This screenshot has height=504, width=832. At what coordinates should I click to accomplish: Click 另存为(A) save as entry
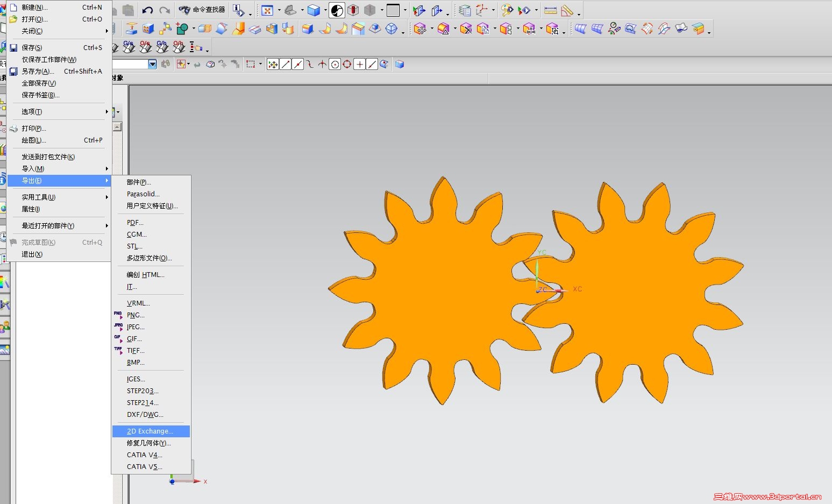(x=38, y=71)
